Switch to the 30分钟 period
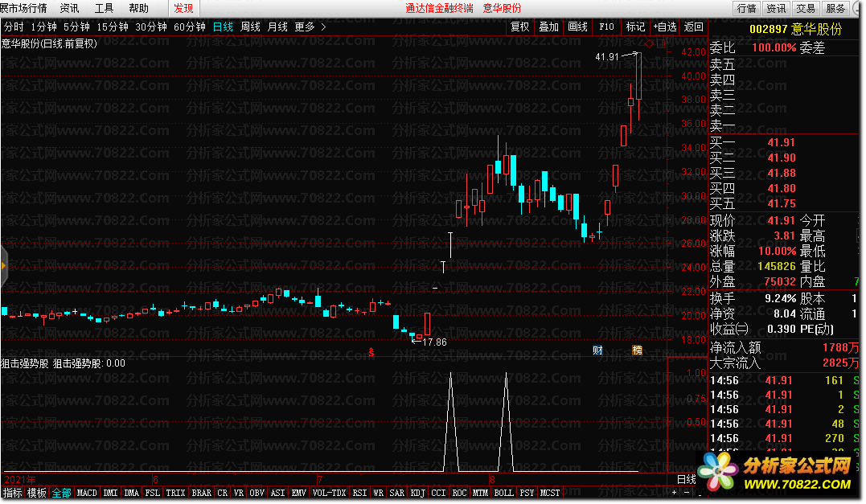This screenshot has height=504, width=866. click(x=151, y=27)
